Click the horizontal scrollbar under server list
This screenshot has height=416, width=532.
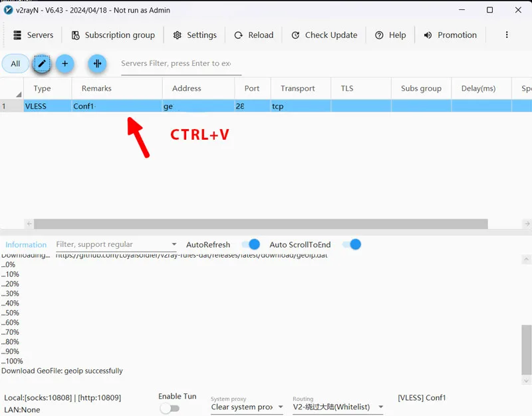[x=261, y=224]
